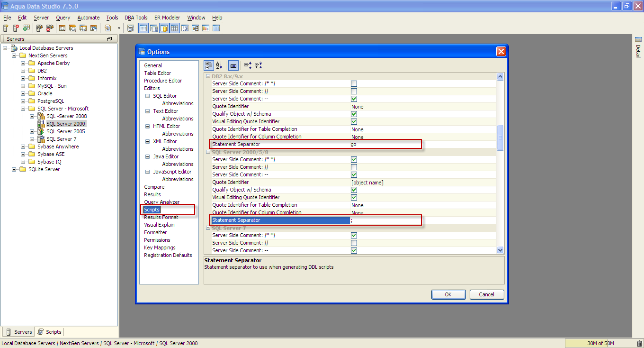The image size is (644, 348).
Task: Open the File menu
Action: (x=7, y=18)
